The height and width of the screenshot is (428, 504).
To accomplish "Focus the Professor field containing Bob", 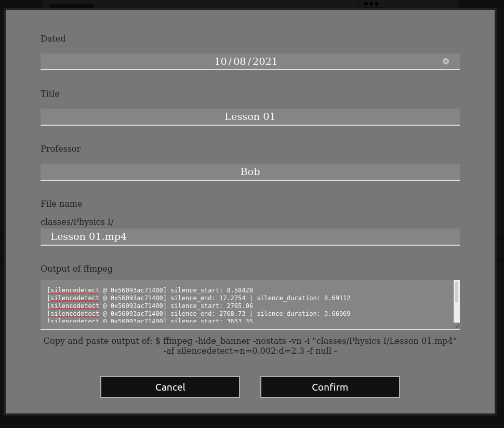I will click(250, 172).
